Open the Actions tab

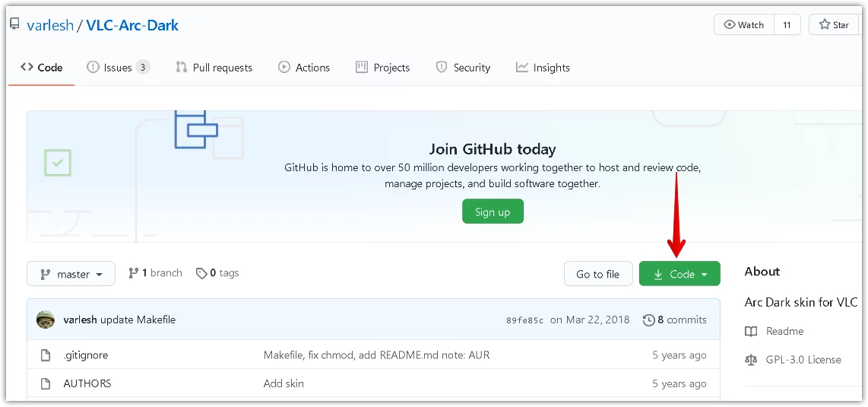304,68
